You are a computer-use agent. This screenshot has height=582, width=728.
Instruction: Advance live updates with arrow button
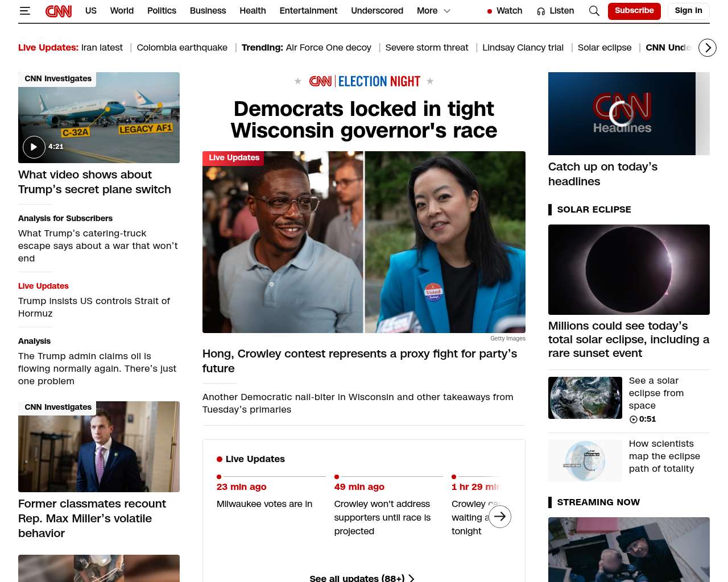point(500,517)
